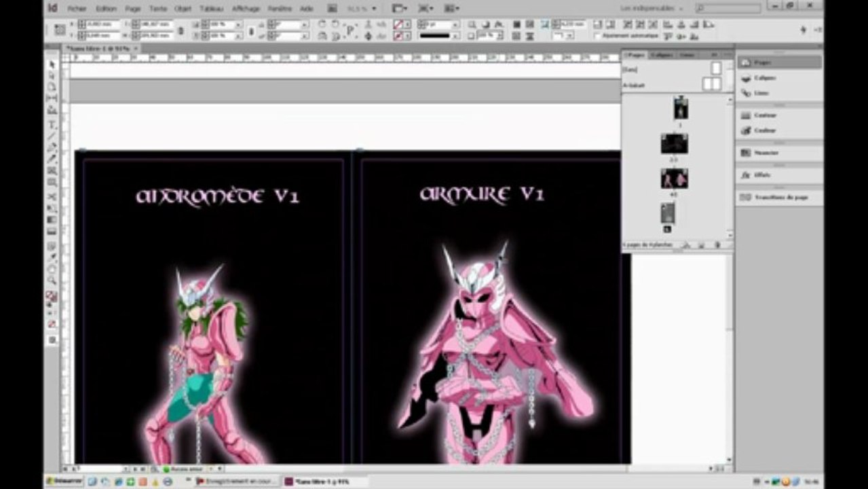Click the fill color swatch in toolbox
Screen dimensions: 868x489
tap(50, 294)
